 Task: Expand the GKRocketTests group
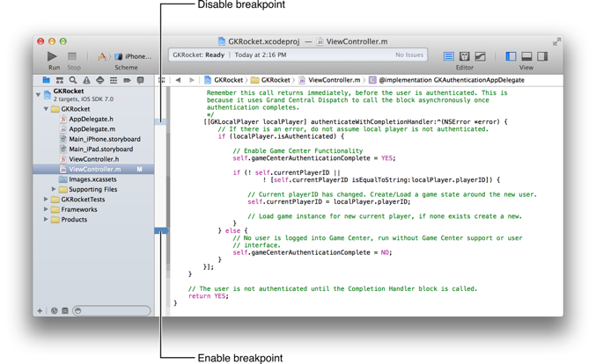tap(46, 200)
